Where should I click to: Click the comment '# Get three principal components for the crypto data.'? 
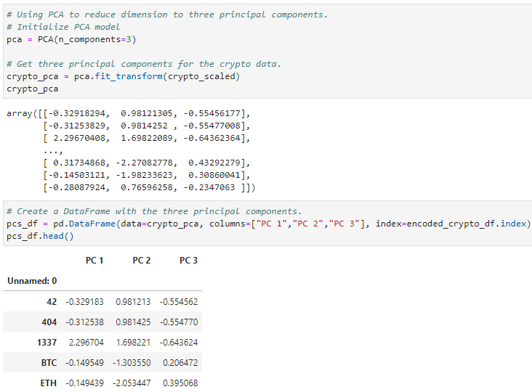143,64
